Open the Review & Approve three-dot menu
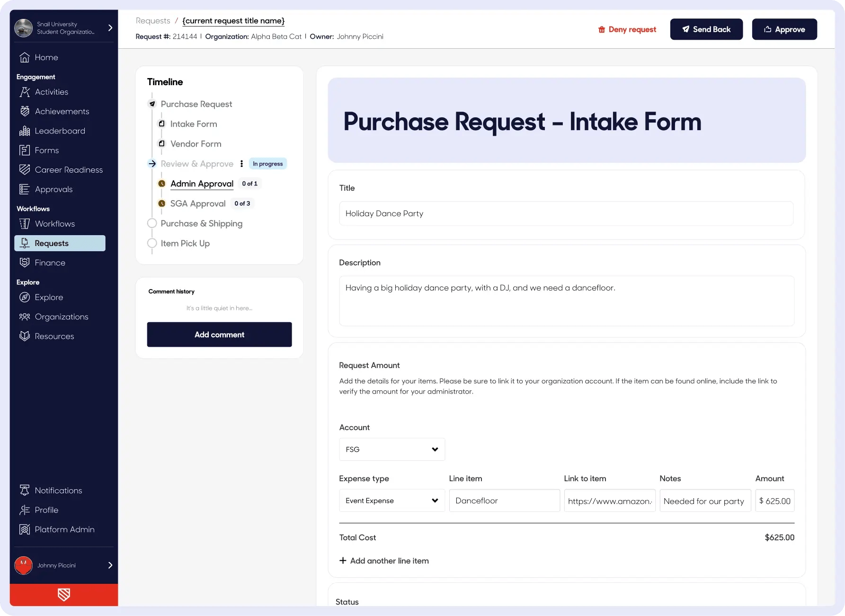845x616 pixels. tap(241, 164)
